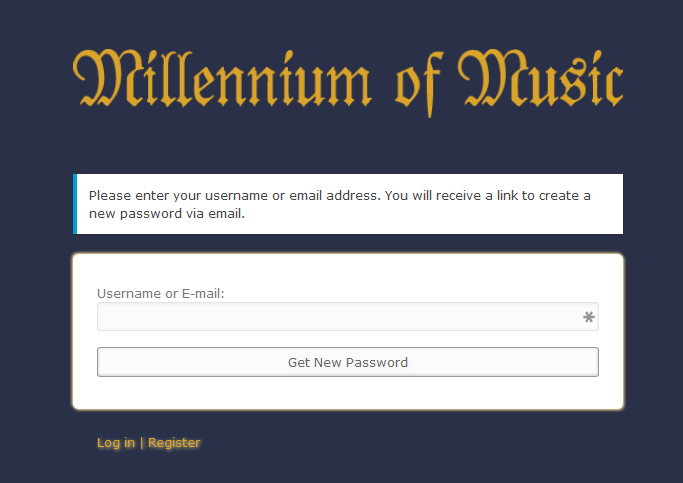The image size is (683, 483).
Task: Click the Millennium of Music logo
Action: point(348,78)
